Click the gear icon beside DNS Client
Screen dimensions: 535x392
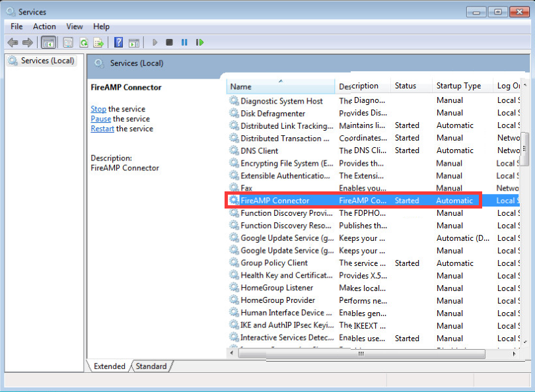pos(234,150)
